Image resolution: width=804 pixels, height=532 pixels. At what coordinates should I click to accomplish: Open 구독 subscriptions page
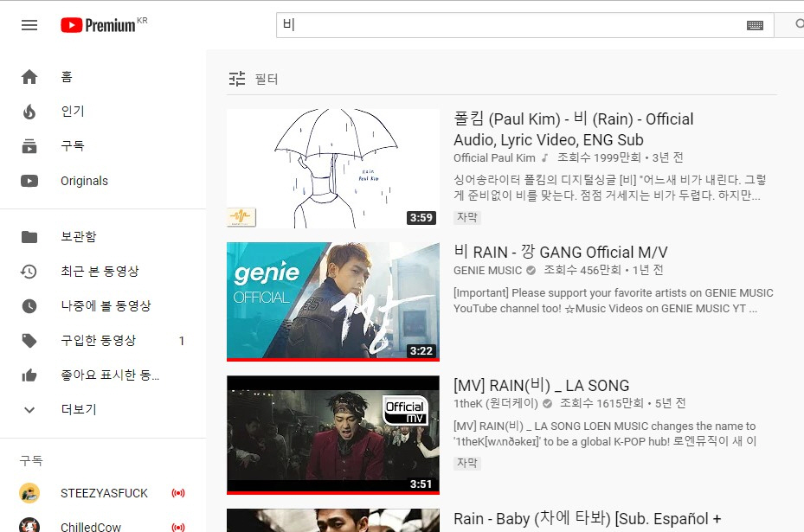(73, 146)
